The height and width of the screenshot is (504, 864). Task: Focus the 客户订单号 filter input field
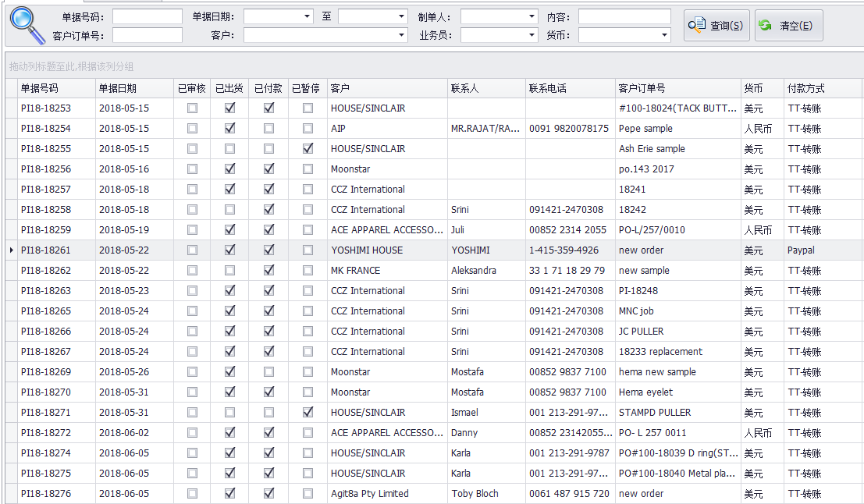(148, 35)
